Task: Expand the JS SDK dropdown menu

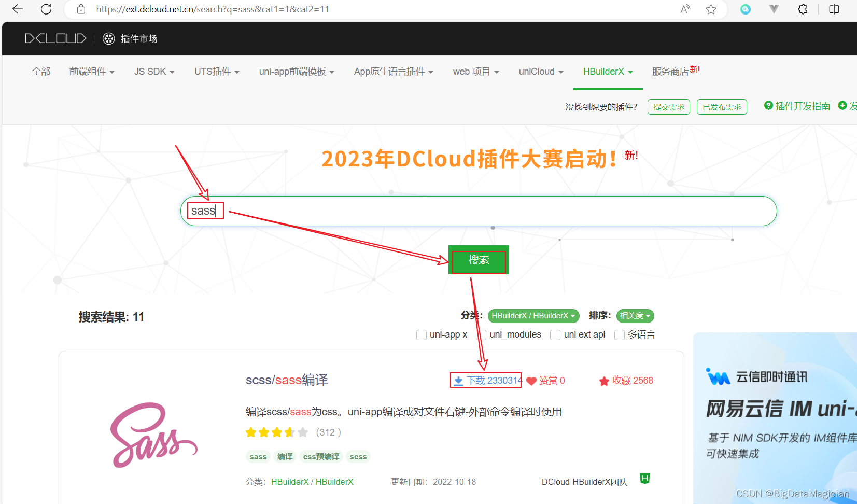Action: click(x=154, y=72)
